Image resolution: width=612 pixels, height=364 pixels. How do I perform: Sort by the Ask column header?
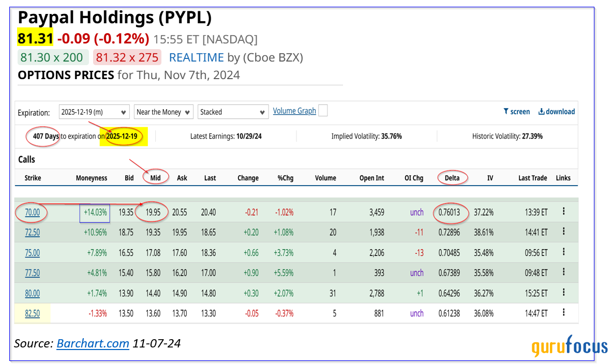(182, 178)
